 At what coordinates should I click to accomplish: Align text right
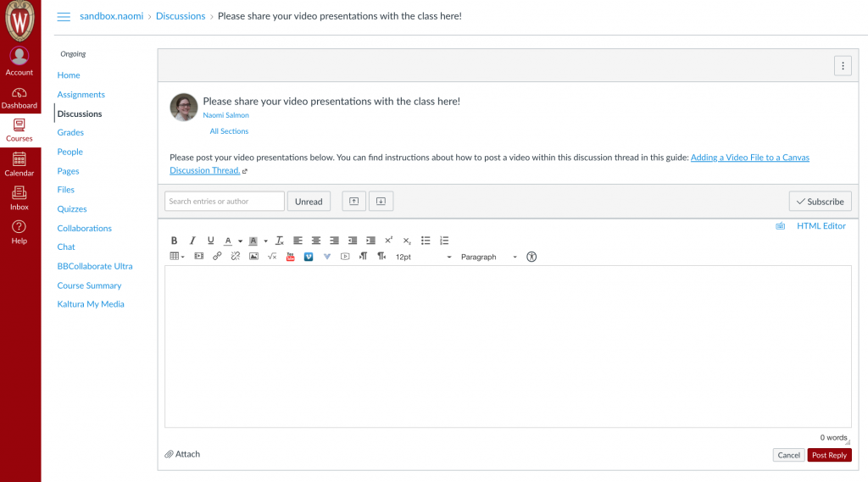334,241
